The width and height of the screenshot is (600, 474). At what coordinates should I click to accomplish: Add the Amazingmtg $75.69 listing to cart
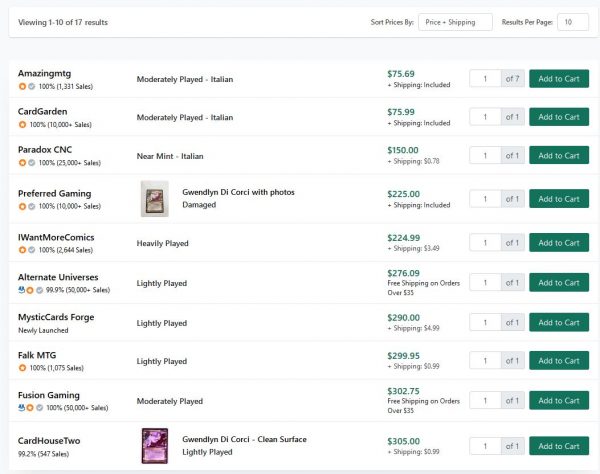tap(558, 79)
